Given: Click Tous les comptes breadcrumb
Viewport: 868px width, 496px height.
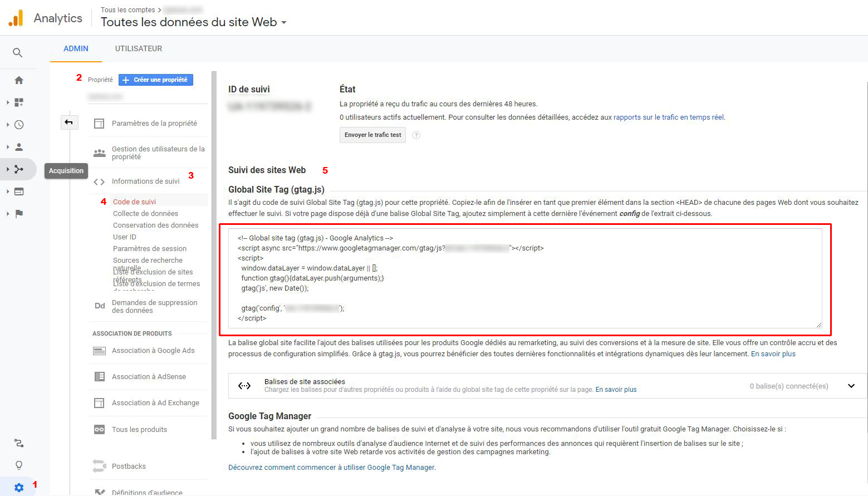Looking at the screenshot, I should click(x=128, y=10).
